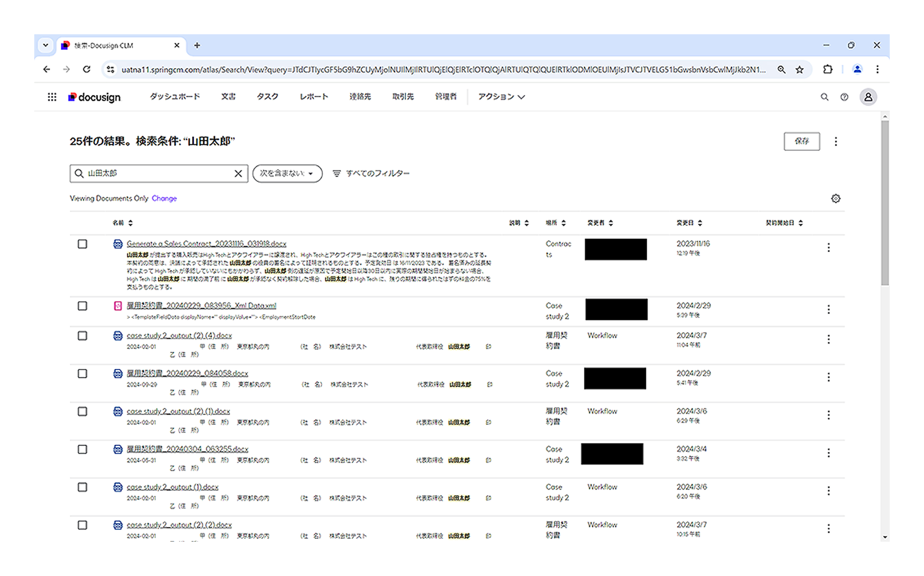Viewport: 924px width, 576px height.
Task: Click the Change link for viewing documents
Action: point(164,199)
